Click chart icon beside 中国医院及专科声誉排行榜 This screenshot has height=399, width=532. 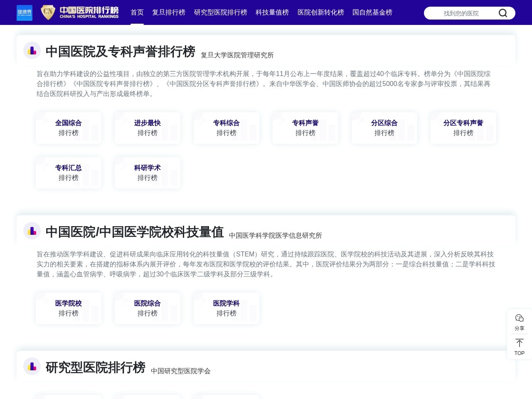click(32, 50)
